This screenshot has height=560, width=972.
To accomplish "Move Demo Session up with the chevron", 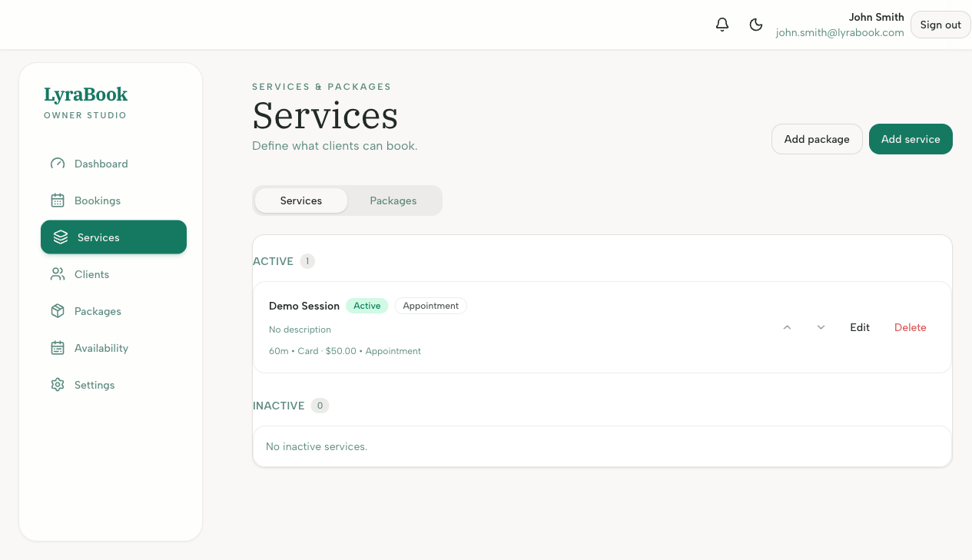I will [787, 327].
